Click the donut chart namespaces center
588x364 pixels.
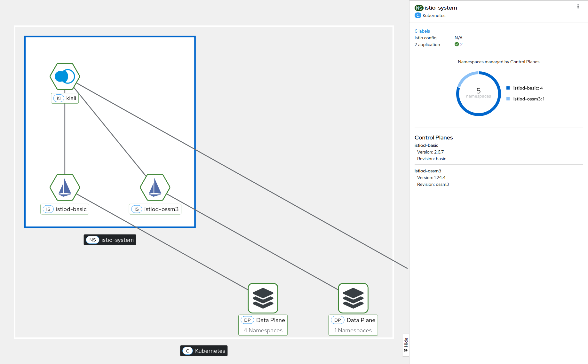coord(478,93)
